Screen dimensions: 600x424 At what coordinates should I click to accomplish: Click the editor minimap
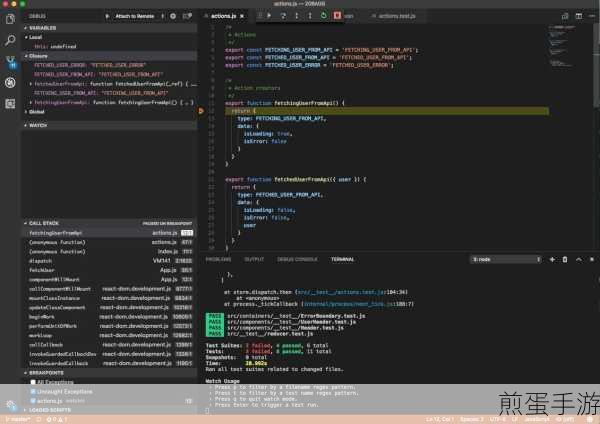point(562,47)
